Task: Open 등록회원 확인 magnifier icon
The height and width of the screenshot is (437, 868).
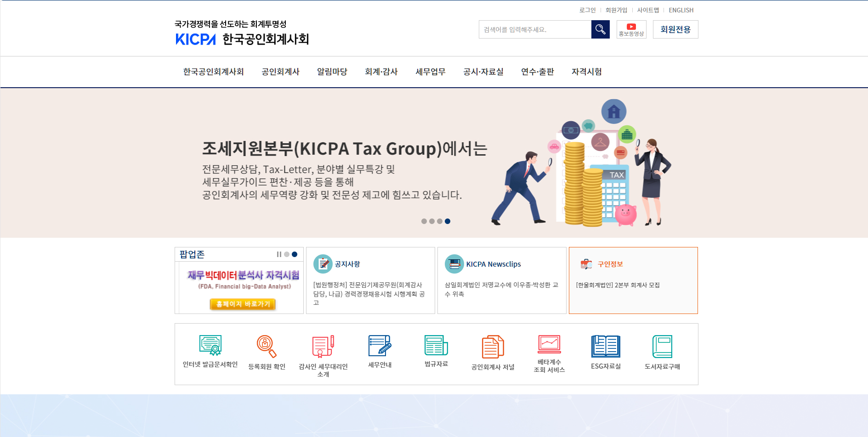Action: [267, 346]
